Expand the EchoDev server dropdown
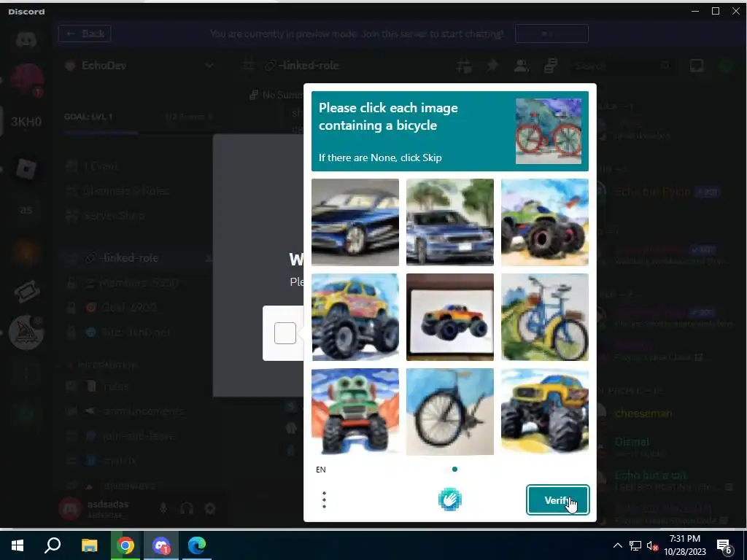 tap(209, 66)
